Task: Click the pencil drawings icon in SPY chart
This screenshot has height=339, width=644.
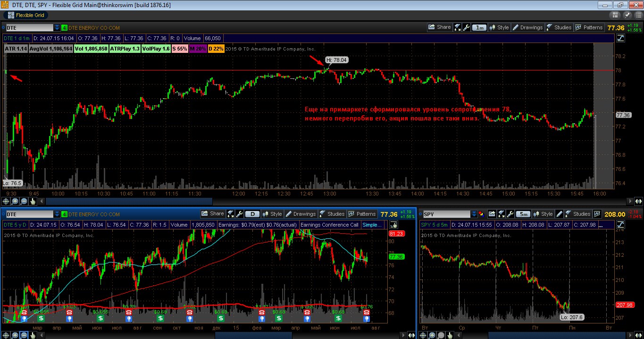Action: (560, 214)
